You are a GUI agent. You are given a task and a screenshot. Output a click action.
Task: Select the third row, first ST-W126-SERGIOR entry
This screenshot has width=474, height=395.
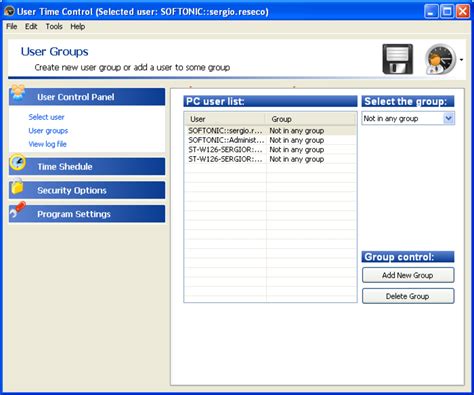click(x=270, y=150)
